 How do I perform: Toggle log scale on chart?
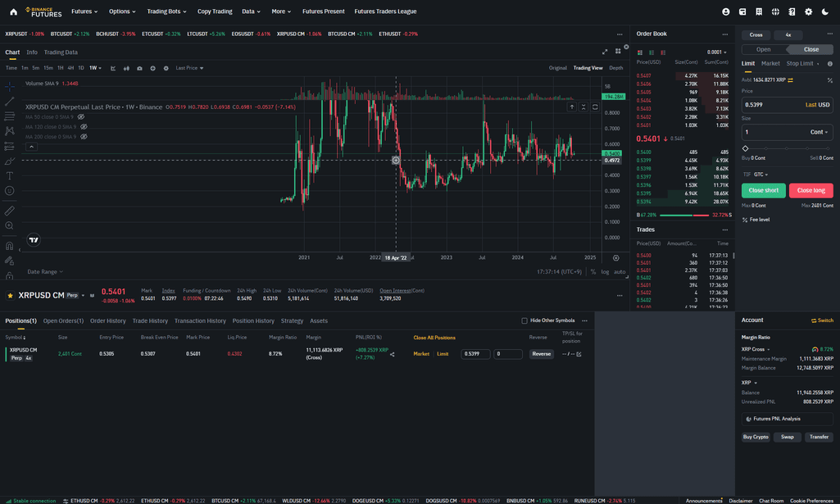605,271
